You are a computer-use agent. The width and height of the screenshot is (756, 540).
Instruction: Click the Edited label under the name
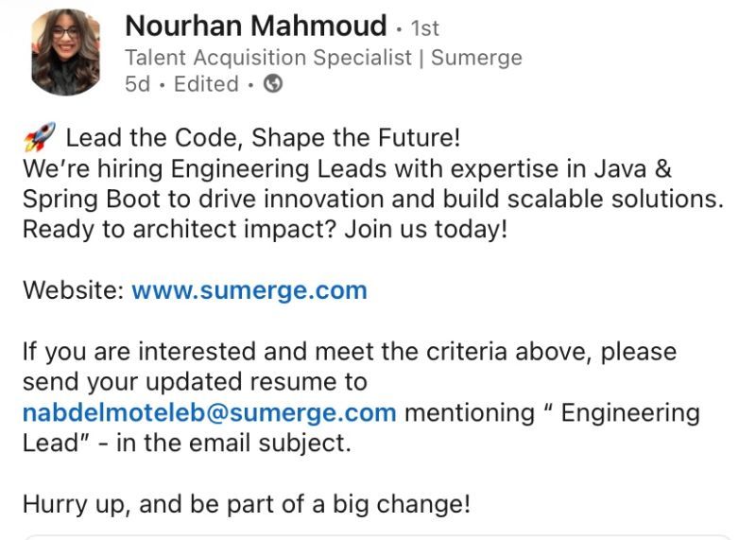[x=206, y=84]
